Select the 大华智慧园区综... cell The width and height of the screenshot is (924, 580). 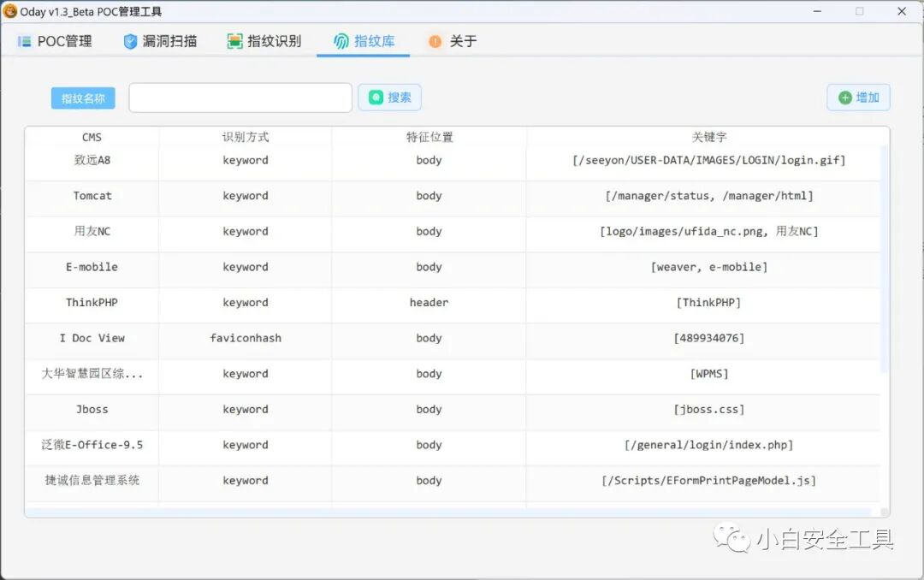92,374
